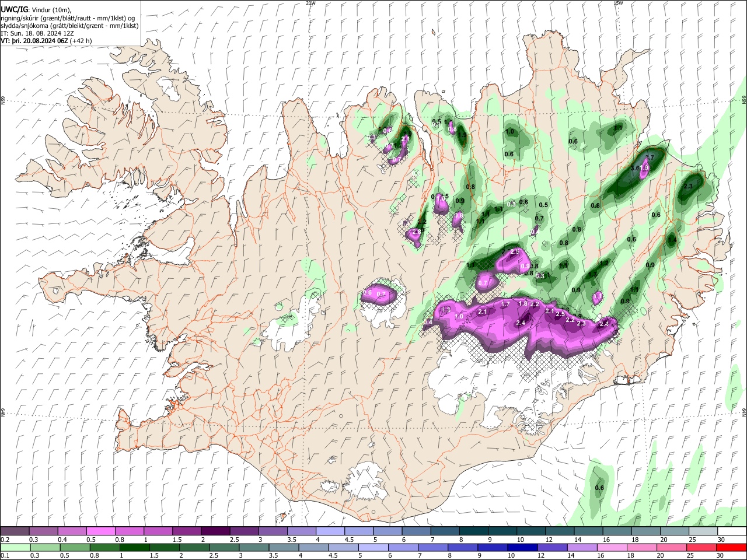Click the 'VT: þri. 20.08.2024 06Z (+42 h)' line
The height and width of the screenshot is (560, 747).
coord(46,41)
